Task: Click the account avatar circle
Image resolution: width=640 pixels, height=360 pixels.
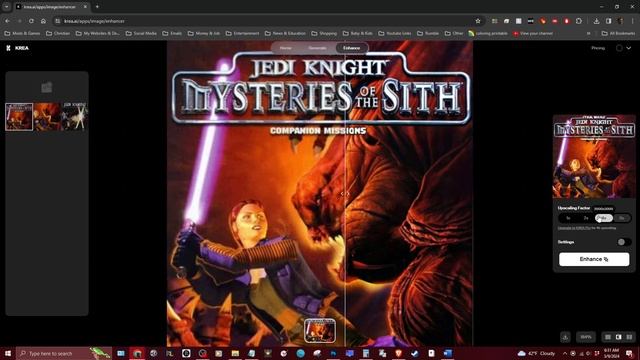Action: pos(619,48)
